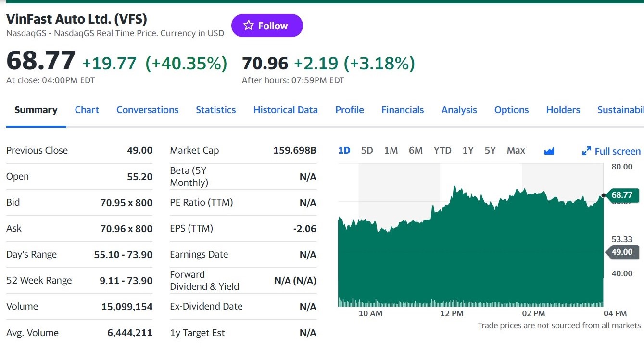Follow VinFast Auto stock
This screenshot has height=363, width=644.
[x=267, y=26]
